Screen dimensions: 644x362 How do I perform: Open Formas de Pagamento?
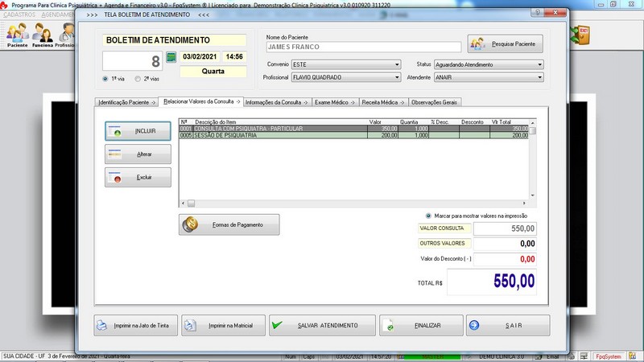point(229,225)
